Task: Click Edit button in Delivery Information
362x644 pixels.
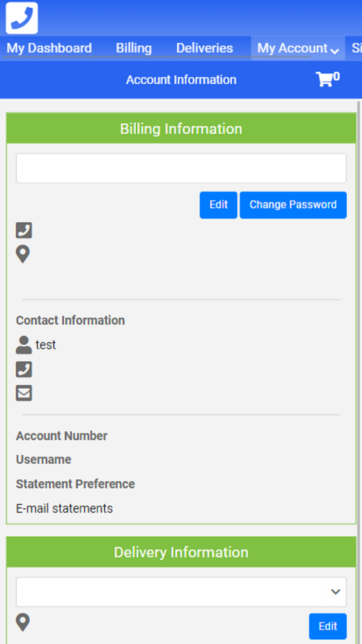Action: (x=328, y=626)
